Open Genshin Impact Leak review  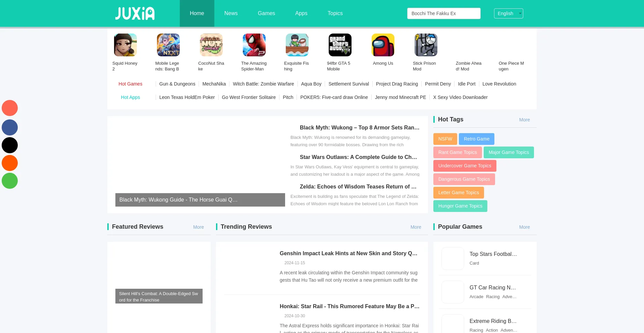348,254
